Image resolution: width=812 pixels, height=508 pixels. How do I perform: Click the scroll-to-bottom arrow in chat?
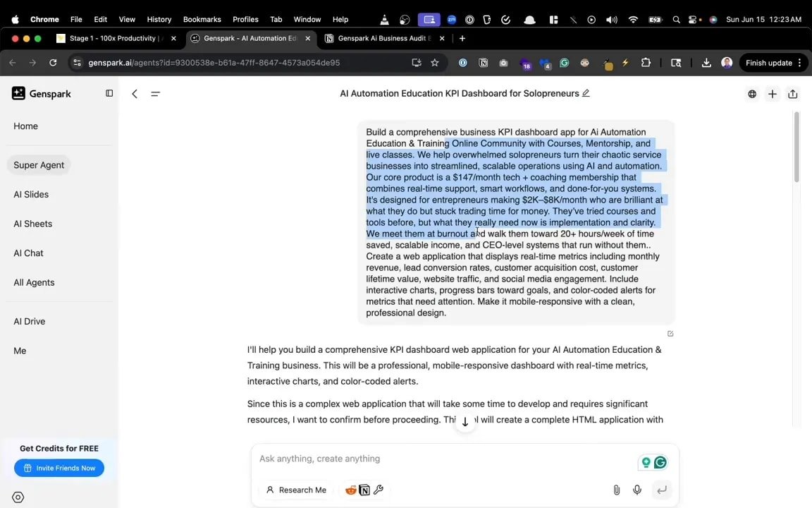tap(465, 421)
